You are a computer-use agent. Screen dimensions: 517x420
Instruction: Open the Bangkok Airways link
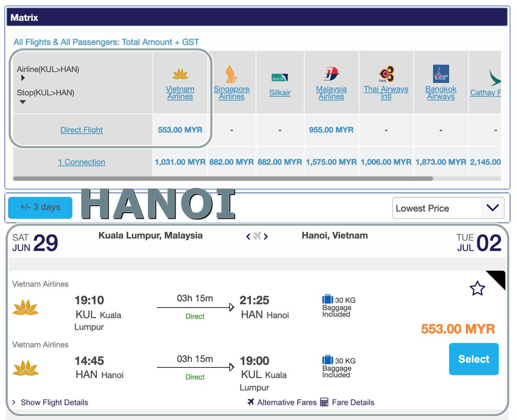pyautogui.click(x=441, y=93)
